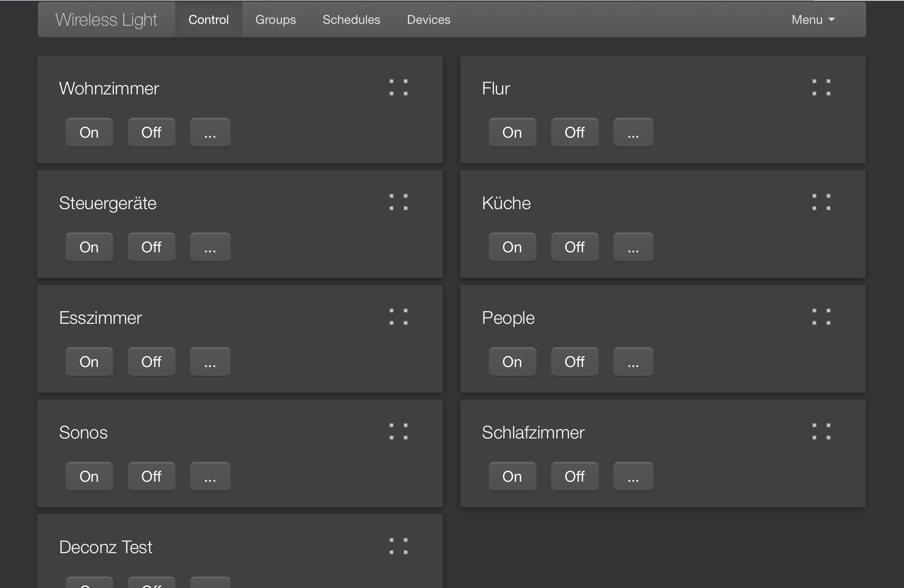Click the Sonos drag handle icon

coord(398,431)
